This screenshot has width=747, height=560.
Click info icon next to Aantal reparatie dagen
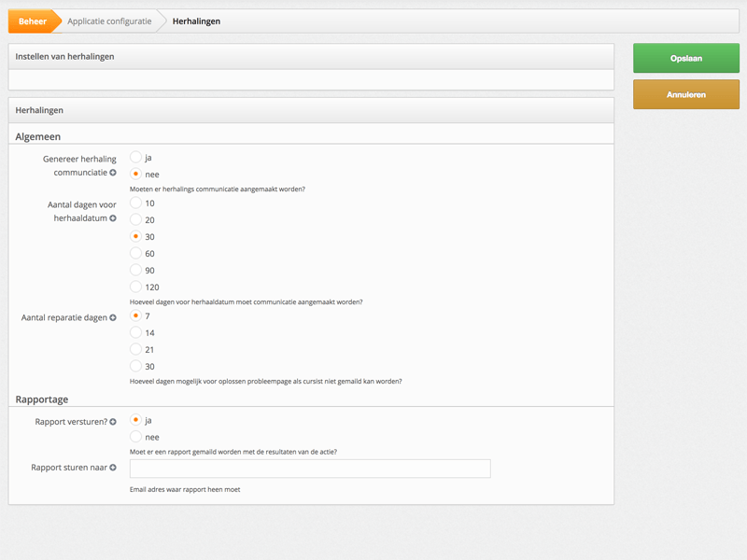(113, 317)
